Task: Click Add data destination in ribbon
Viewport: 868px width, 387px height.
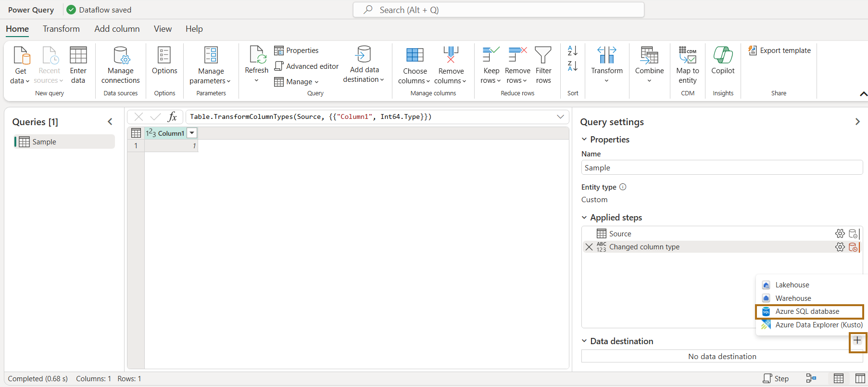Action: 364,64
